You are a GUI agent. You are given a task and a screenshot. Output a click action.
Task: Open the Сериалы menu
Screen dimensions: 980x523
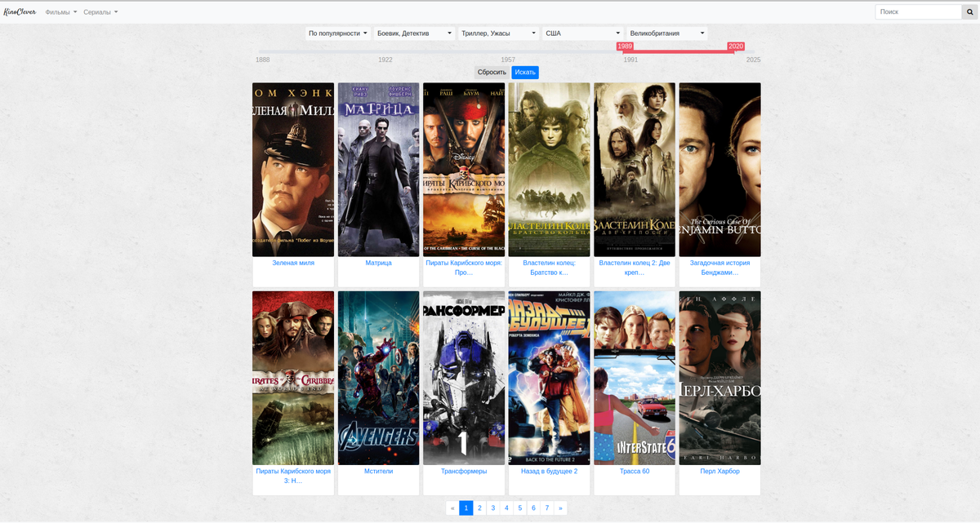click(x=100, y=12)
